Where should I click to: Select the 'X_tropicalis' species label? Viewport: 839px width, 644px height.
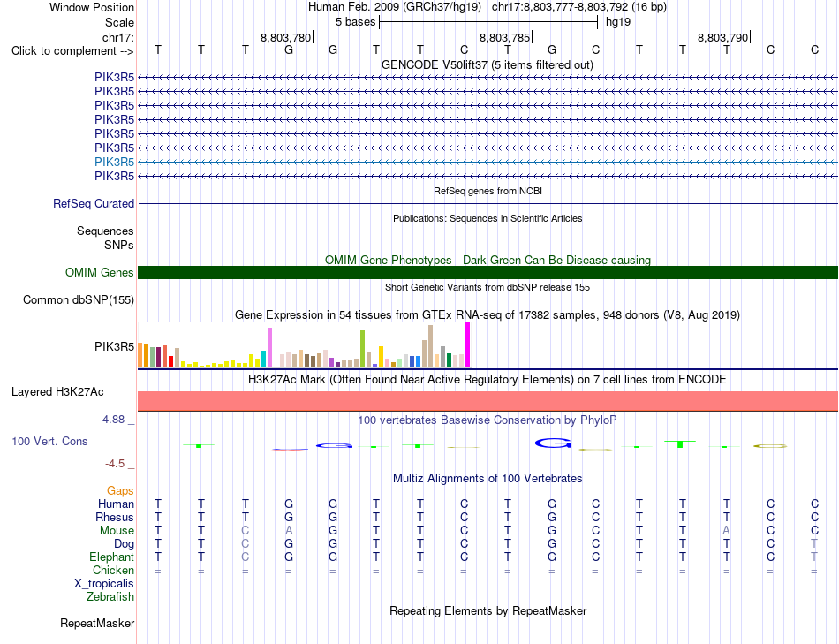[104, 584]
